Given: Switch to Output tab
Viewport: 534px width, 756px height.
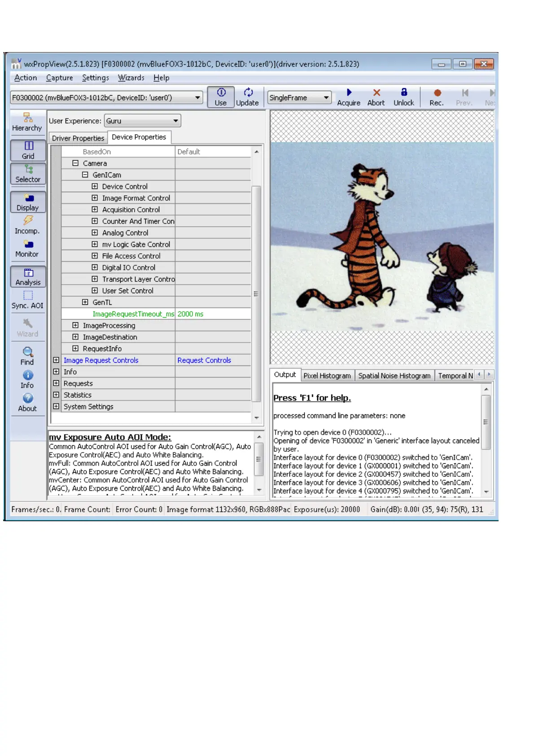Looking at the screenshot, I should coord(285,374).
